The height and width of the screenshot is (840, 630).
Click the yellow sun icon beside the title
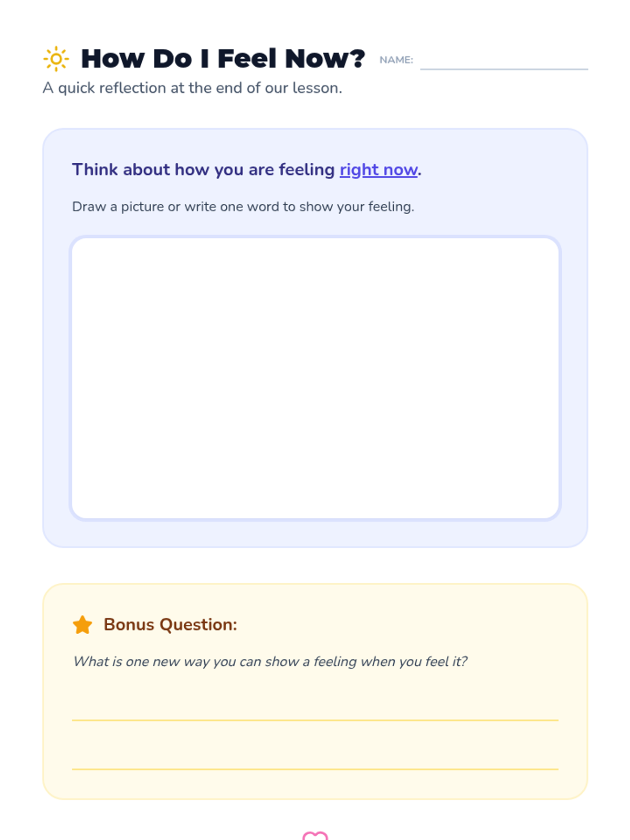[x=56, y=59]
